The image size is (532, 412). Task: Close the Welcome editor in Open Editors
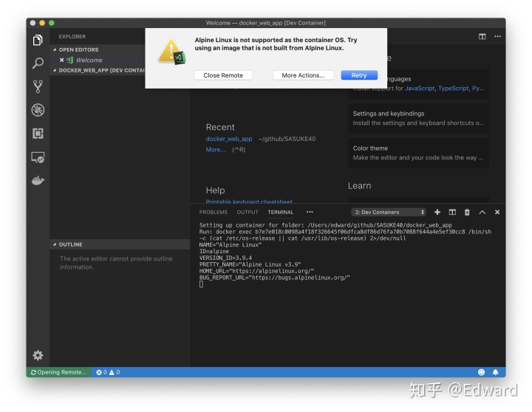point(62,60)
